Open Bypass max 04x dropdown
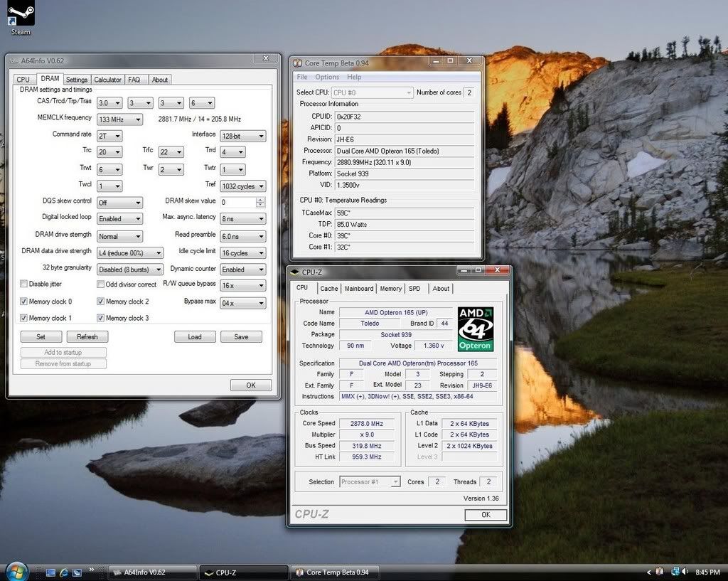Image resolution: width=728 pixels, height=581 pixels. pyautogui.click(x=243, y=303)
